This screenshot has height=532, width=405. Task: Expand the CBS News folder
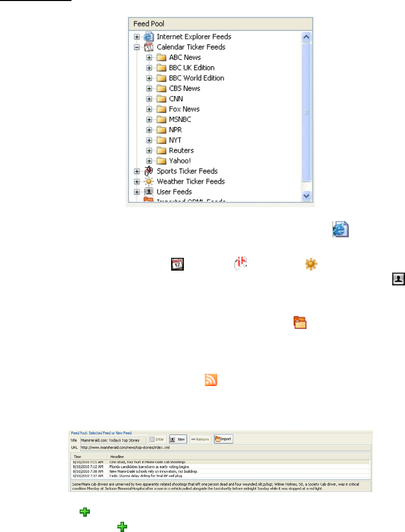tap(149, 88)
